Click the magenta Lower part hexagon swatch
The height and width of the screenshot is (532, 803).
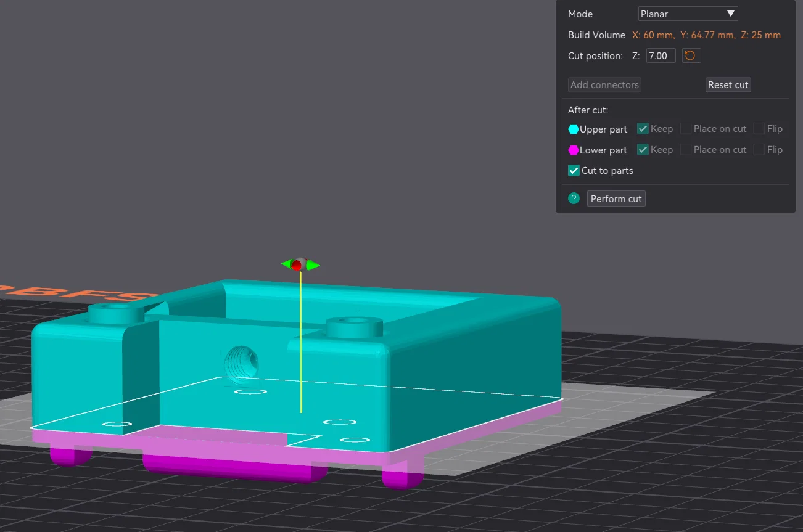click(x=574, y=150)
